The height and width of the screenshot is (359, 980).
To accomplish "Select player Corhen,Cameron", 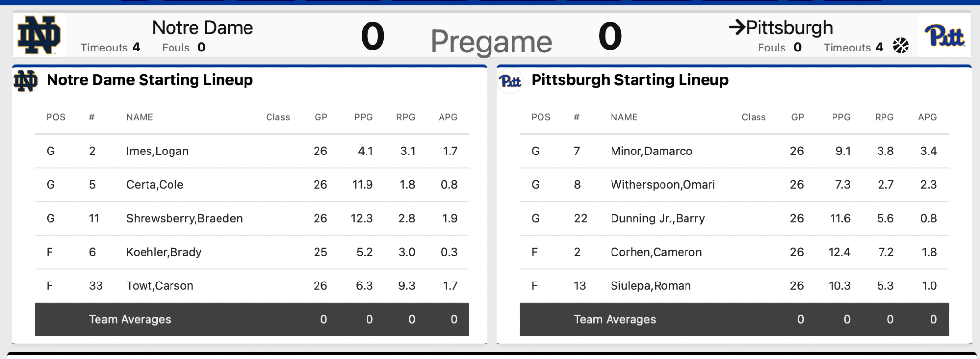I will [x=656, y=252].
